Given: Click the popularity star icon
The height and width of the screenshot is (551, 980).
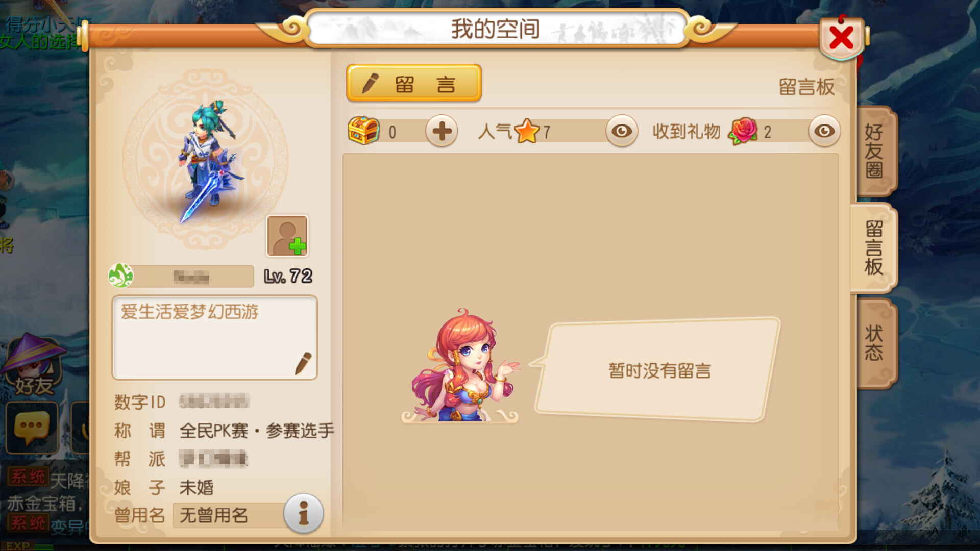Looking at the screenshot, I should pos(527,131).
